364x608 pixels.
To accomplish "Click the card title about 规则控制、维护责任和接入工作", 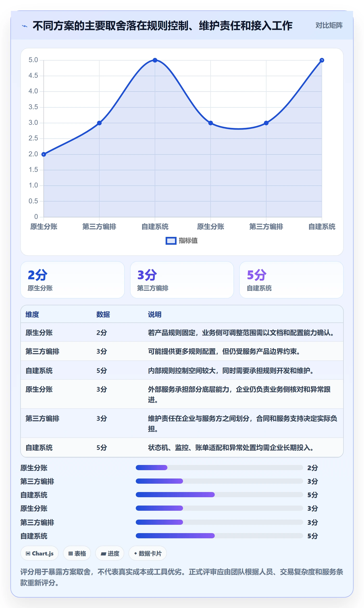I will (162, 26).
